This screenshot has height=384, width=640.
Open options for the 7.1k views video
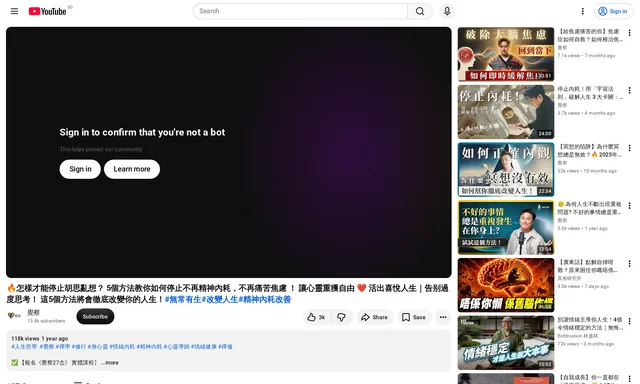(629, 33)
